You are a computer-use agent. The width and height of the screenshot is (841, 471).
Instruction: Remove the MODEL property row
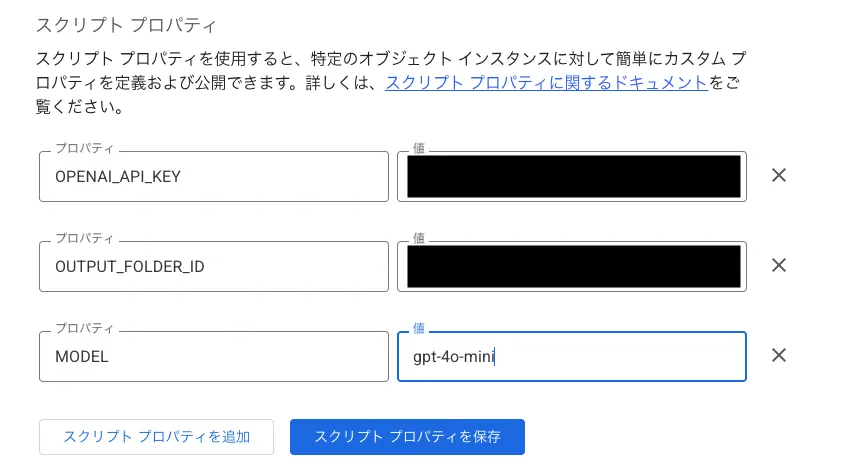point(779,355)
